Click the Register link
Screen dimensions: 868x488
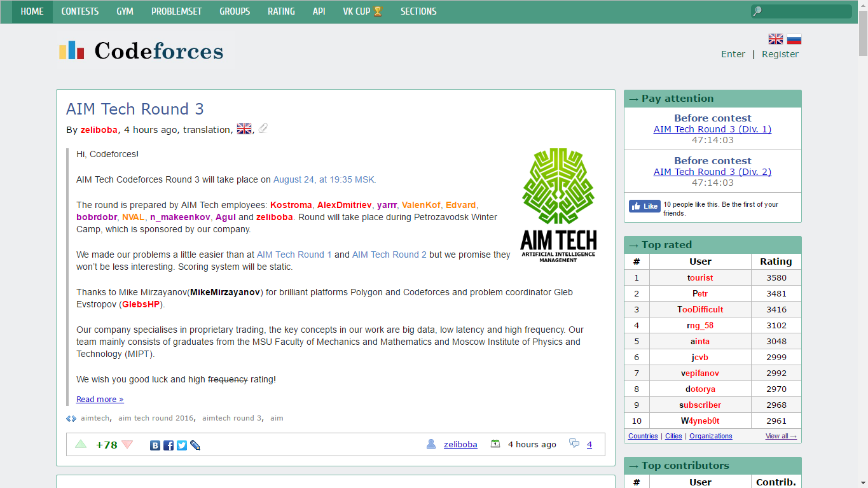click(x=780, y=54)
